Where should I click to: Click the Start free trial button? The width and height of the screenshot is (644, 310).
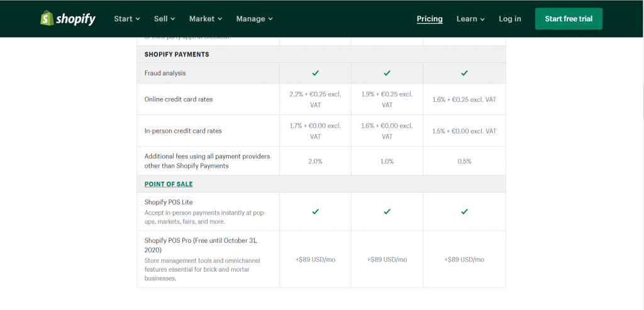click(x=569, y=19)
